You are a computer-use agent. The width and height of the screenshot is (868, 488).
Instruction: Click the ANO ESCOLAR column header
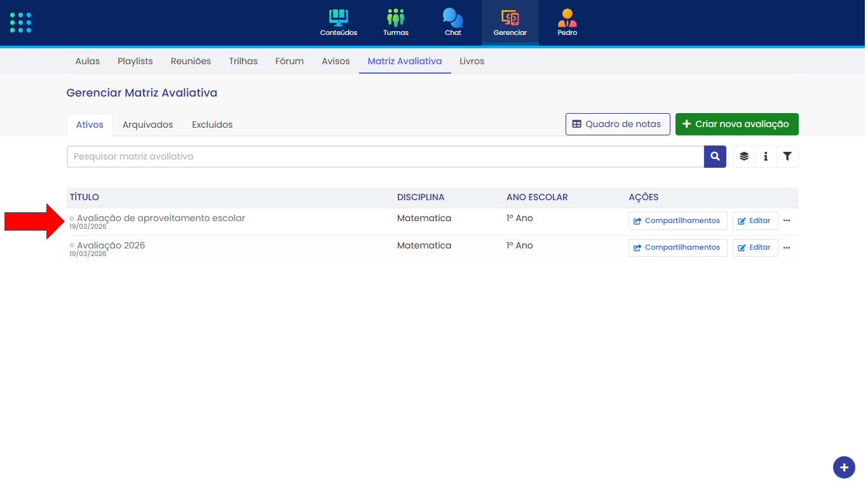point(537,197)
